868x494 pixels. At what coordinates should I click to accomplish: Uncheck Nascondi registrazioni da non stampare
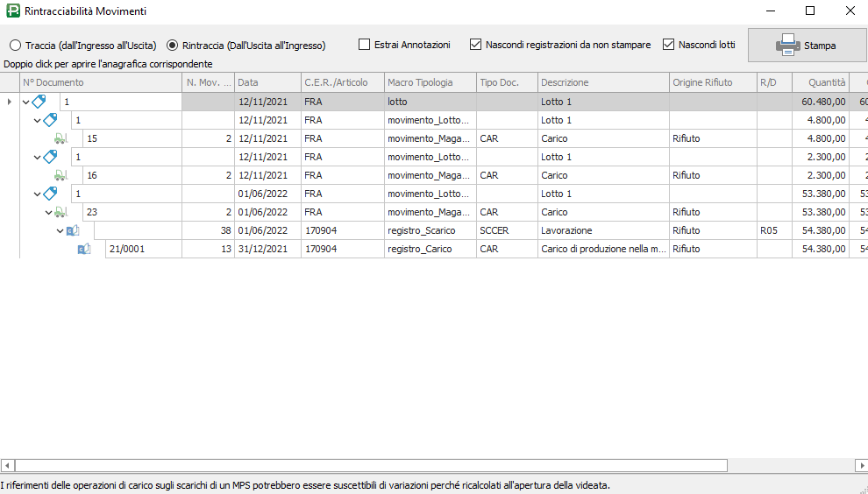pos(476,45)
